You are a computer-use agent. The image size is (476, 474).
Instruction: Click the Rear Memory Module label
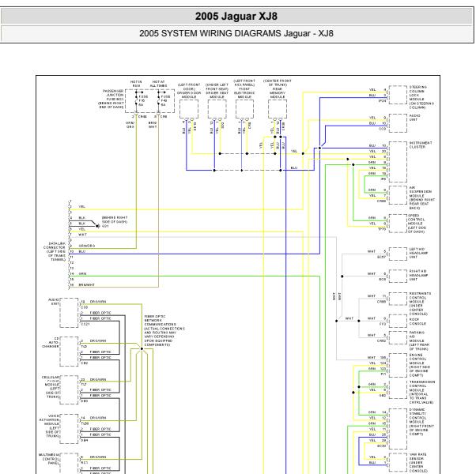pyautogui.click(x=278, y=88)
